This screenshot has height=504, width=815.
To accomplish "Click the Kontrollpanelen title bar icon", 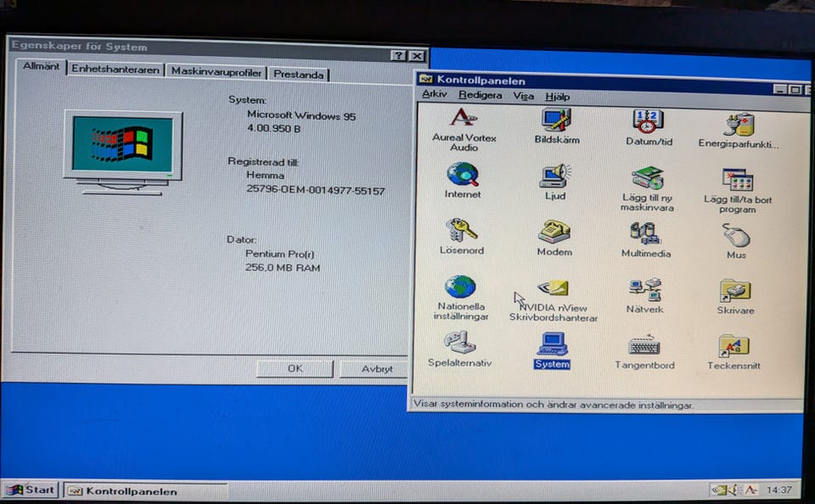I will [x=426, y=79].
